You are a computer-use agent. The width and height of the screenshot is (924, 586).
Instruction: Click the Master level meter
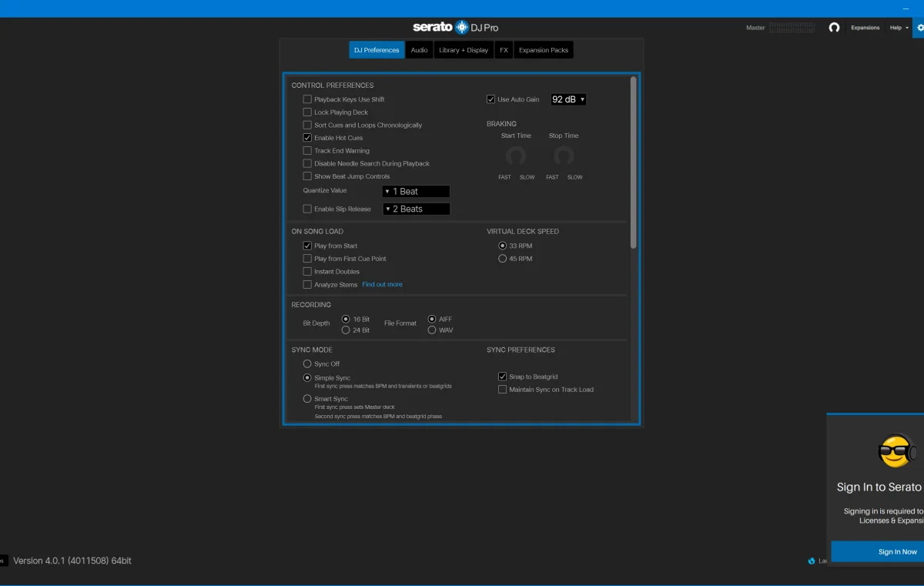coord(792,28)
